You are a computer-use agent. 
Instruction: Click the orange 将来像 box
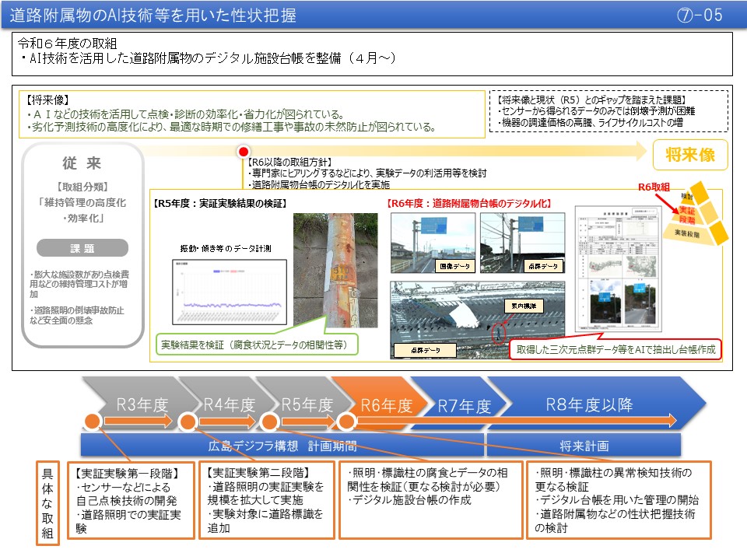pyautogui.click(x=690, y=155)
